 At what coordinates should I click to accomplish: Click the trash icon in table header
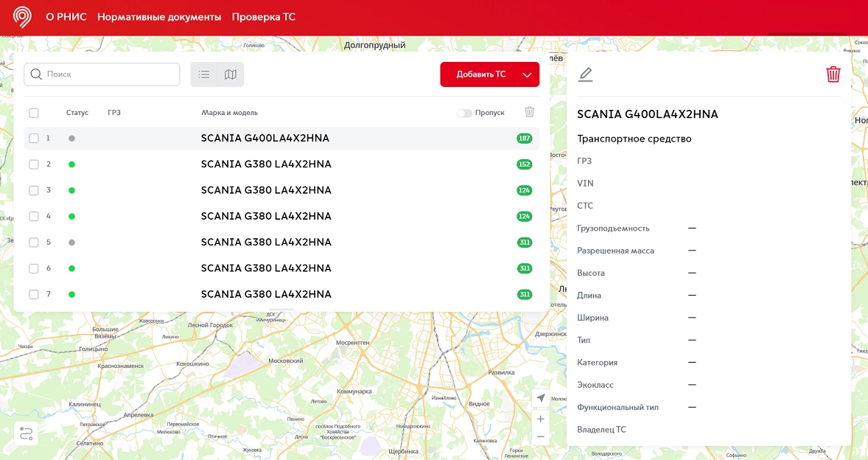point(529,112)
